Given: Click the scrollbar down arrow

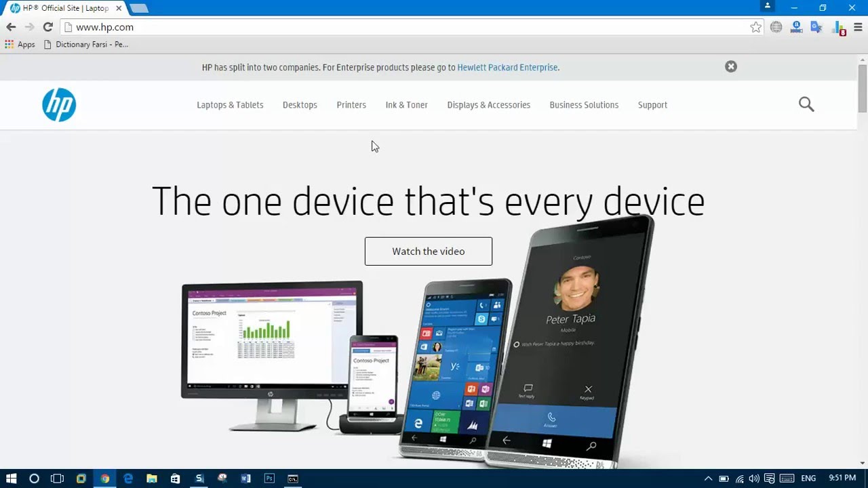Looking at the screenshot, I should 863,463.
